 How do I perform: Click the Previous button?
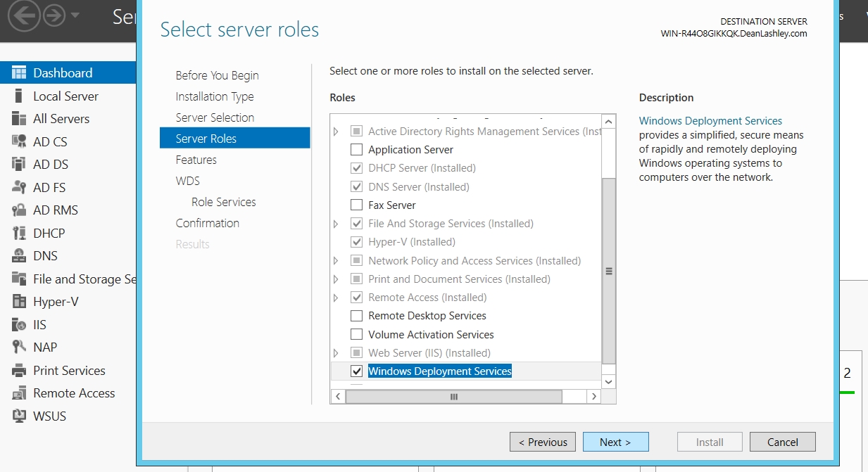coord(542,442)
